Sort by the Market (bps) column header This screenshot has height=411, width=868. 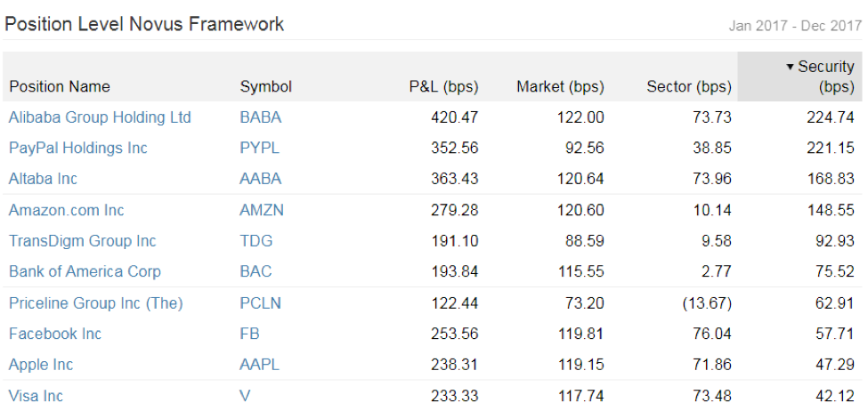pos(560,87)
